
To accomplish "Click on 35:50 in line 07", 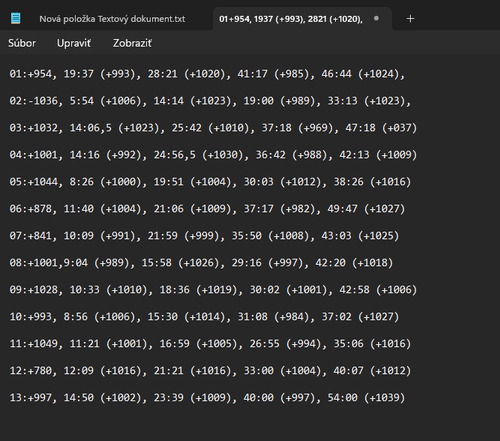I will 247,236.
